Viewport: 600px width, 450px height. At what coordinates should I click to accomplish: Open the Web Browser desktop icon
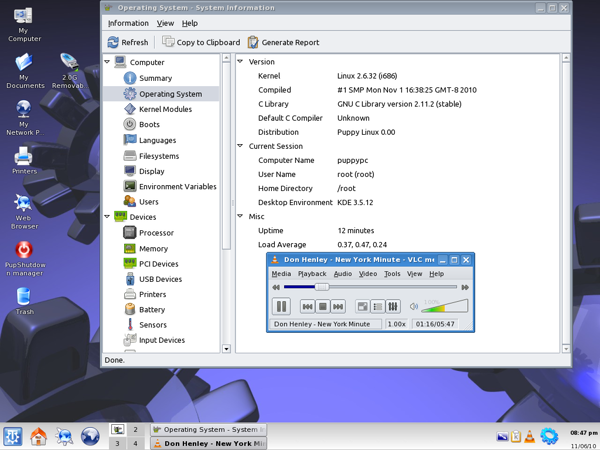tap(23, 203)
